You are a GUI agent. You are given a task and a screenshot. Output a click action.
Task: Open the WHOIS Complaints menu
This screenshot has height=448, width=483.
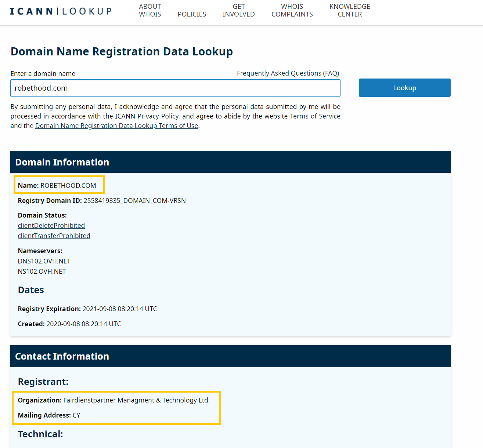tap(292, 10)
